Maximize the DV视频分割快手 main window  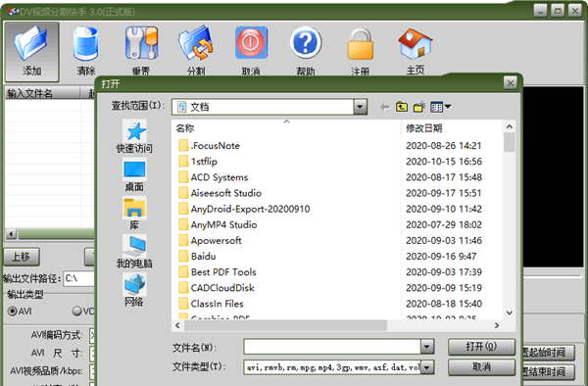(558, 11)
